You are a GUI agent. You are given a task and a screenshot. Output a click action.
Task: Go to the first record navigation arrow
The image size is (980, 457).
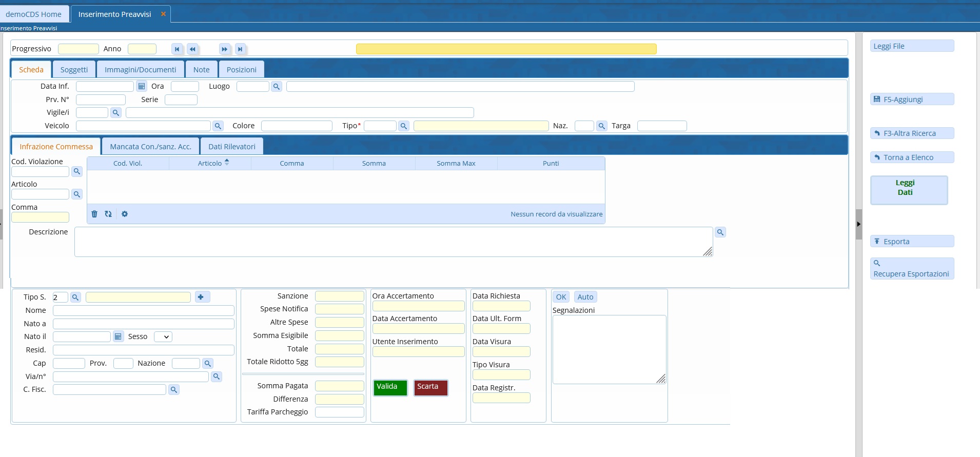point(177,49)
